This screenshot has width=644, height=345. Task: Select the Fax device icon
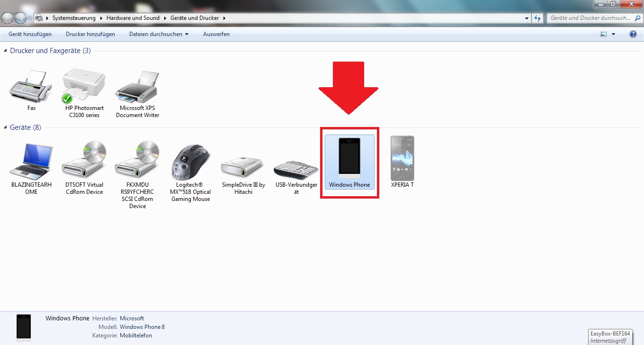click(x=31, y=88)
